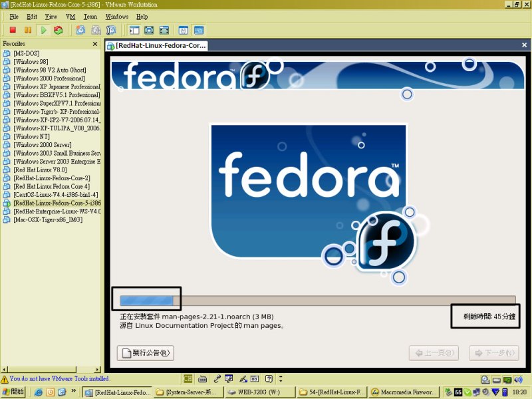Select [Windows 98] in Favorites
This screenshot has height=399, width=532.
click(x=31, y=62)
